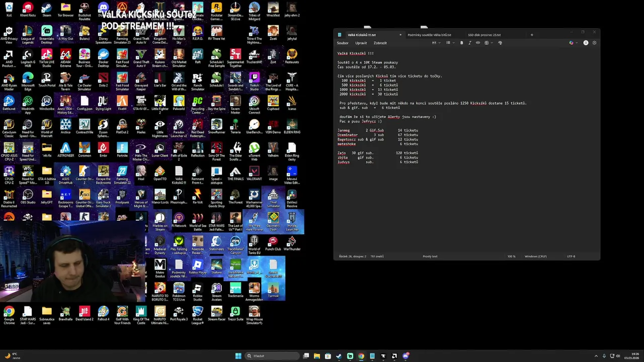Select the Config.json file icon
Image resolution: width=644 pixels, height=362 pixels.
pyautogui.click(x=85, y=104)
